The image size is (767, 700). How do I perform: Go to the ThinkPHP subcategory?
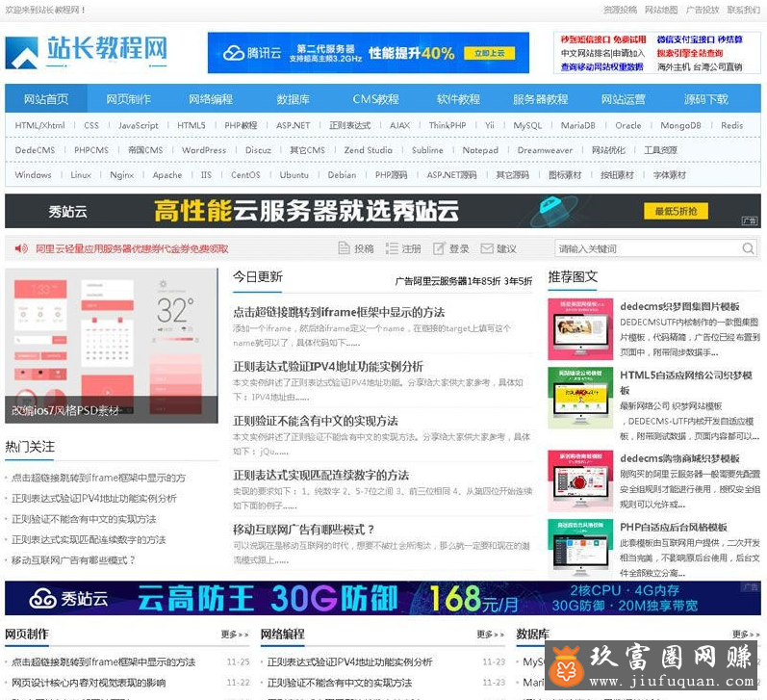coord(447,125)
